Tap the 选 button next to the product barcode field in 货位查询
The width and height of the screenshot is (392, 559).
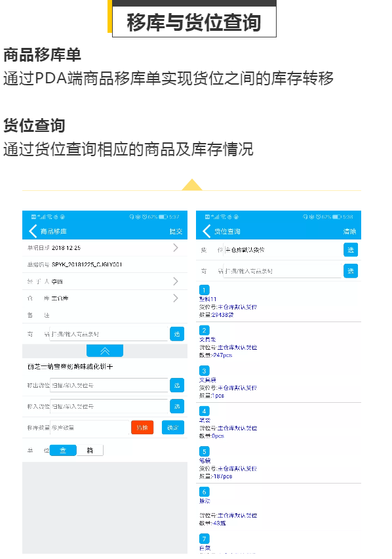tap(351, 271)
